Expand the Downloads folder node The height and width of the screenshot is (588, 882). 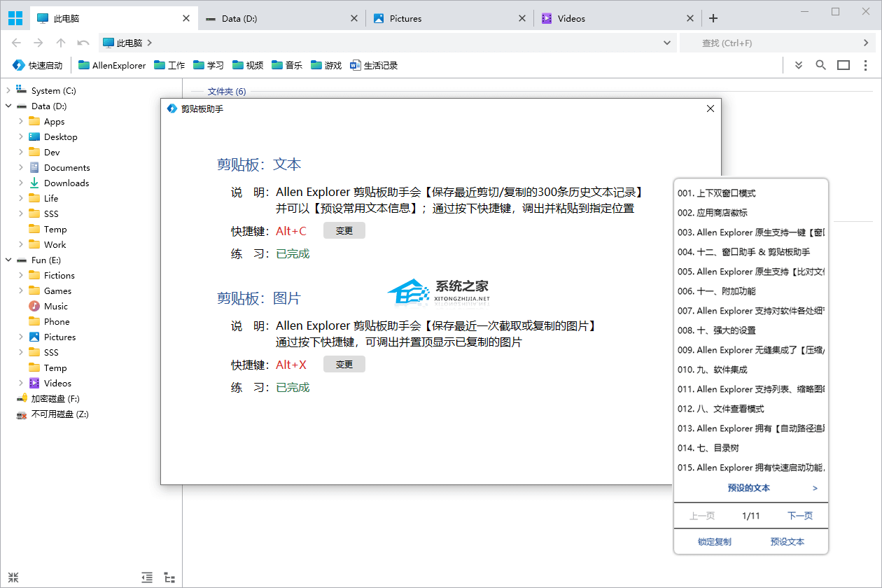(21, 183)
